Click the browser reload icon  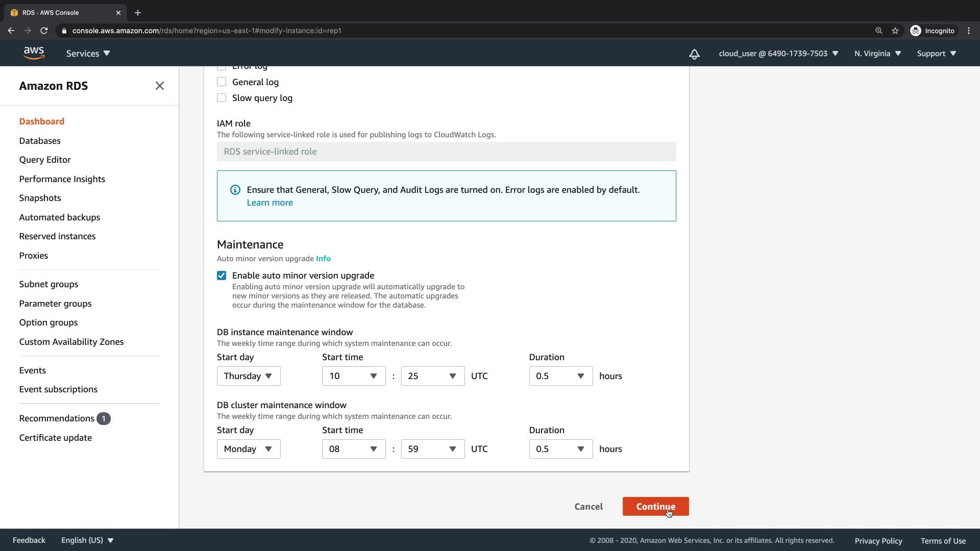click(44, 31)
